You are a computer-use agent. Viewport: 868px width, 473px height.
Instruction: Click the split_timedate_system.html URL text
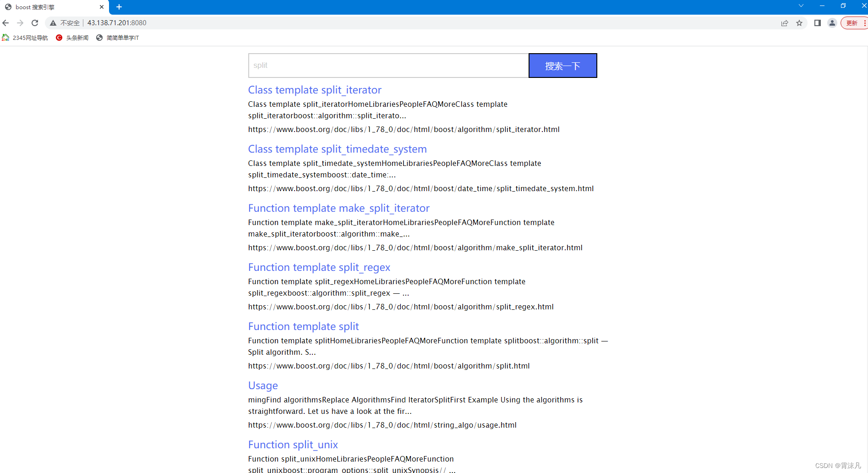tap(421, 188)
